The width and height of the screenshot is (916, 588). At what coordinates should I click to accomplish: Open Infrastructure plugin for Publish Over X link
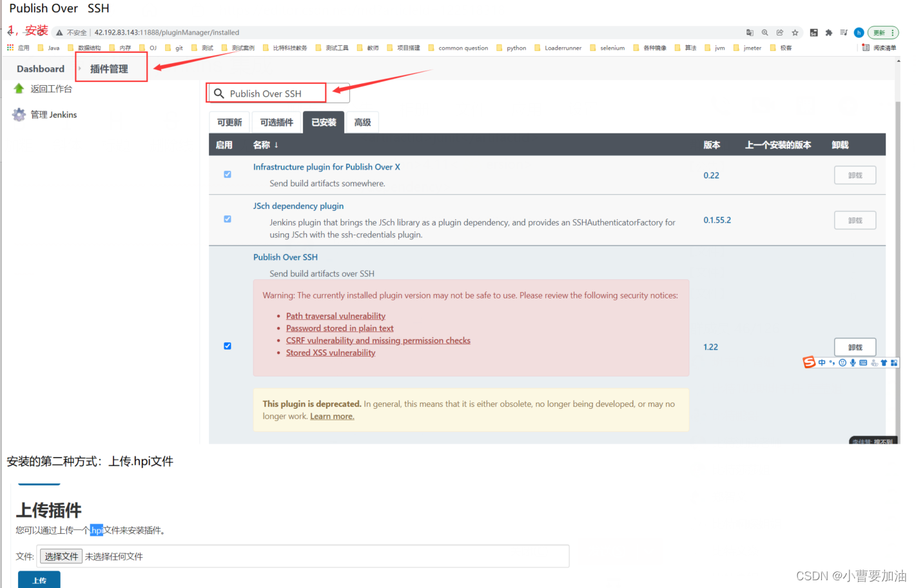click(327, 167)
